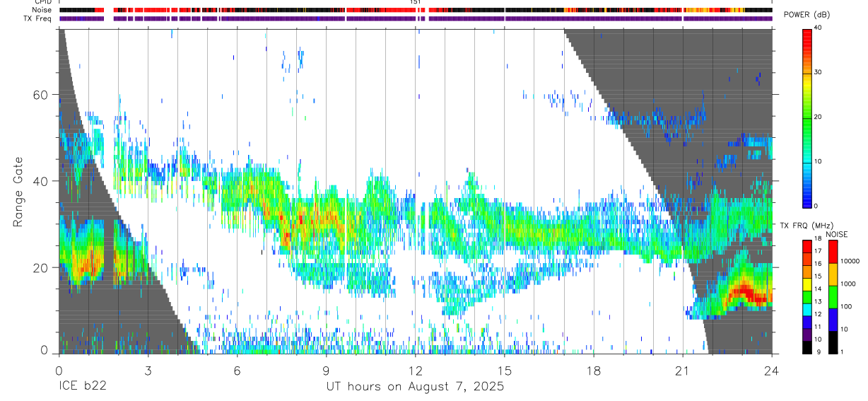Image resolution: width=868 pixels, height=401 pixels.
Task: Click the noise strip above the plot
Action: point(416,10)
